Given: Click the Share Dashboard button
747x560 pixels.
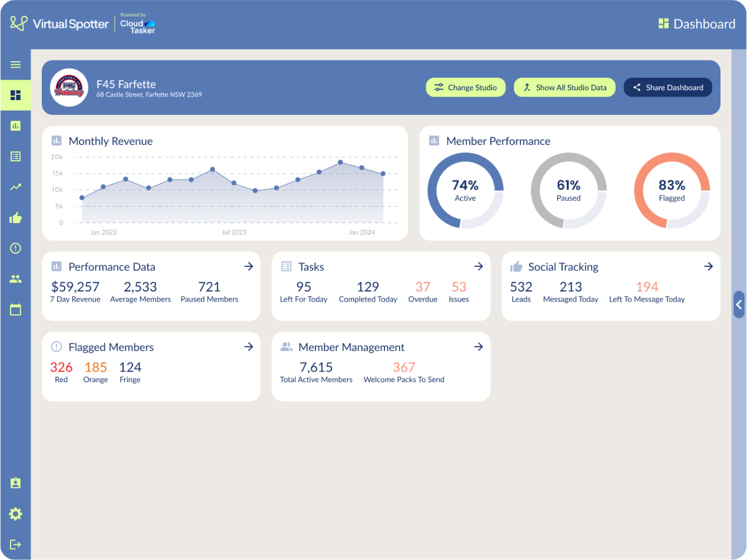Looking at the screenshot, I should click(x=668, y=88).
